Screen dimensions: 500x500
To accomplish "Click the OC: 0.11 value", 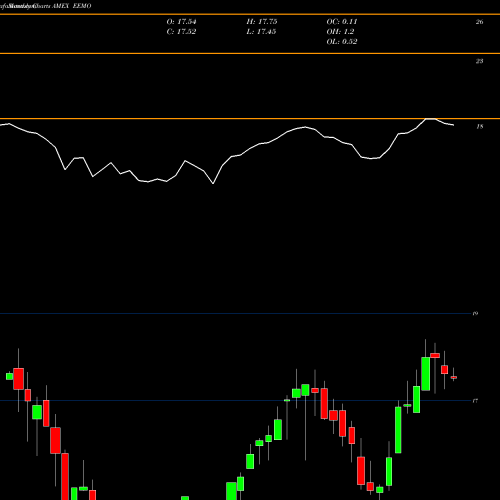I will point(342,22).
